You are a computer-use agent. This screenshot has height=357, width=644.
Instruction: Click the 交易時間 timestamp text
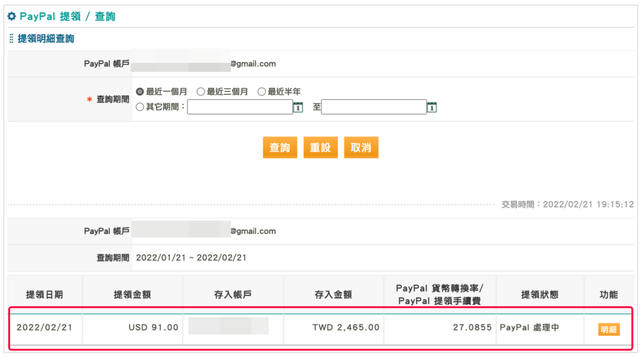[x=568, y=204]
